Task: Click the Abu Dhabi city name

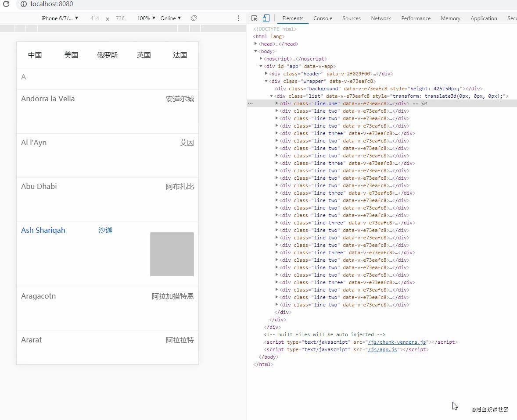Action: [39, 186]
